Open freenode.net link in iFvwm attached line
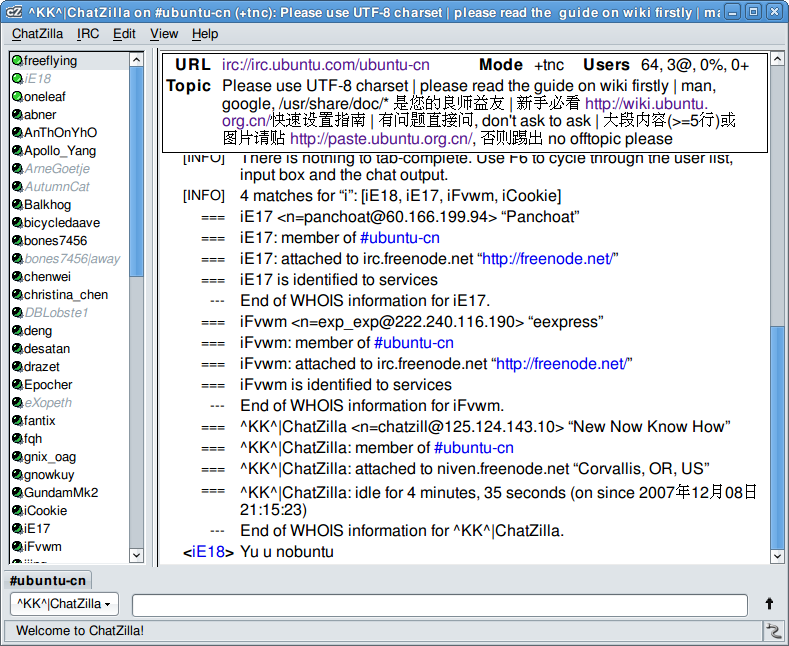The height and width of the screenshot is (646, 789). click(x=562, y=364)
